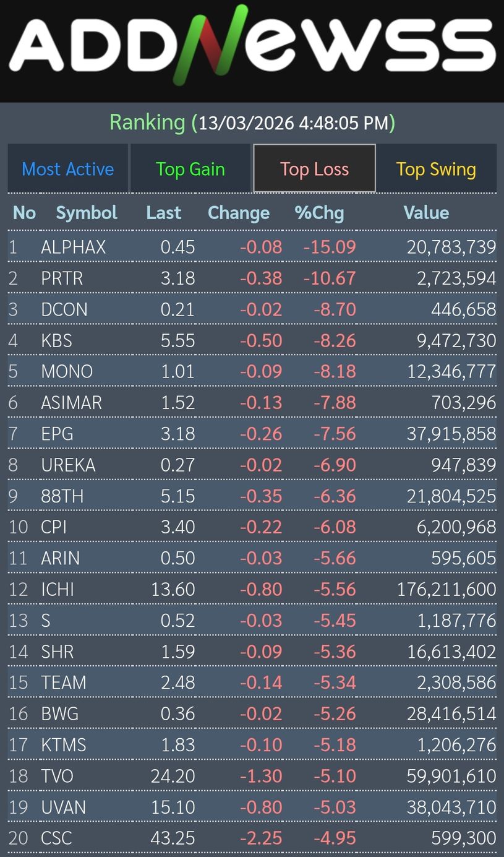Switch to the Most Active tab

68,169
